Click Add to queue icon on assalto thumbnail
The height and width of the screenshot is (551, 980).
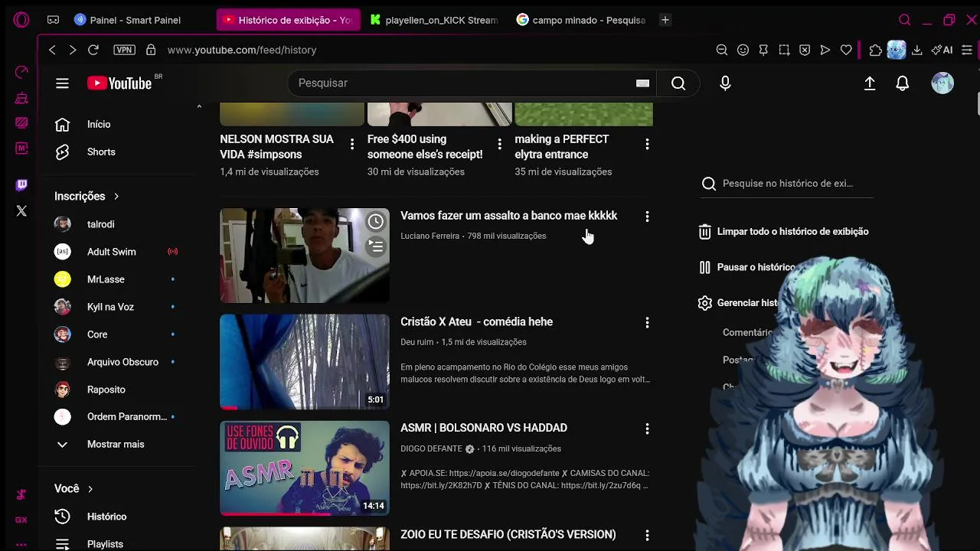[x=376, y=246]
